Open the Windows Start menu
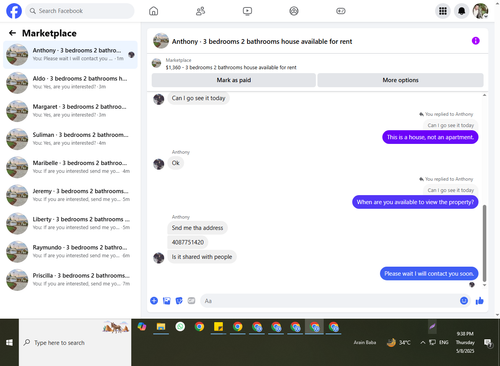The image size is (500, 366). click(x=9, y=342)
